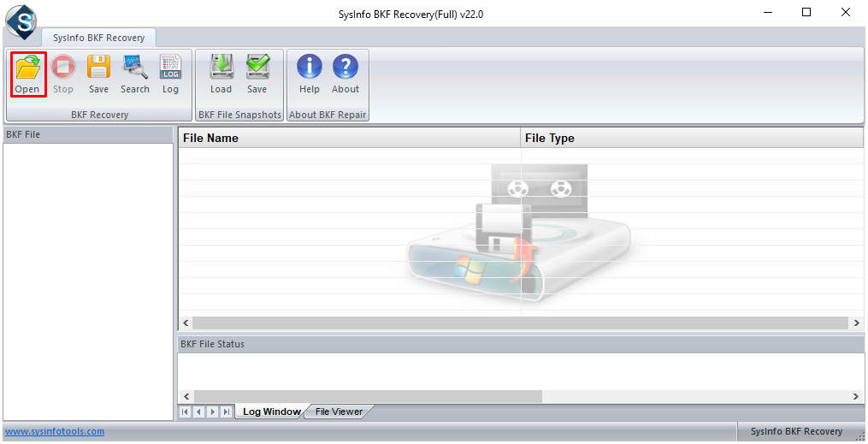Go to next tab with right-arrow button
The image size is (868, 444).
[213, 411]
